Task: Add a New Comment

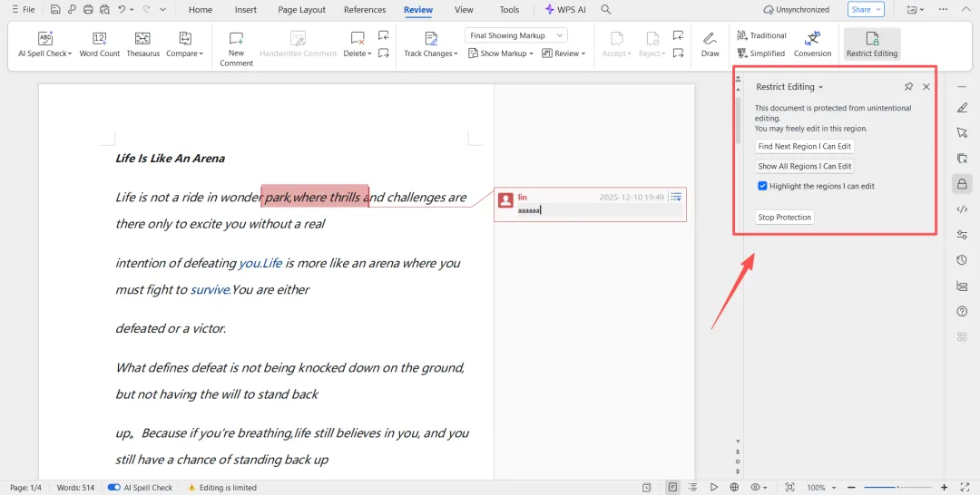Action: 236,49
